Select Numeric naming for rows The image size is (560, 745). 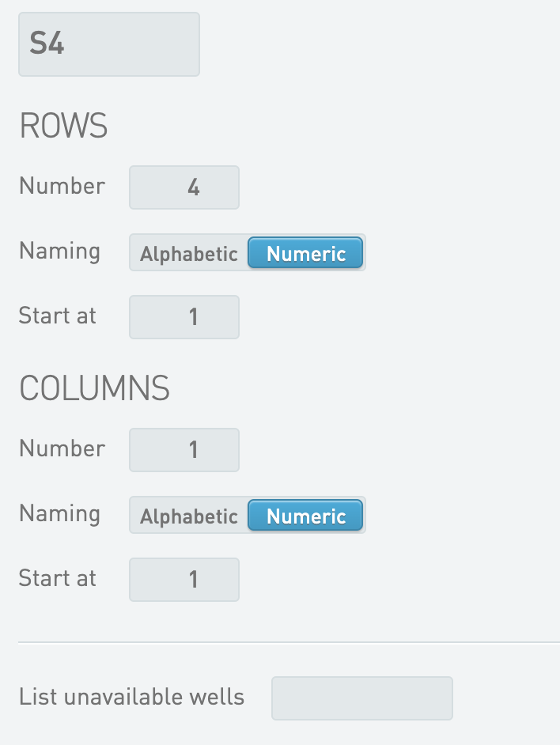point(306,254)
